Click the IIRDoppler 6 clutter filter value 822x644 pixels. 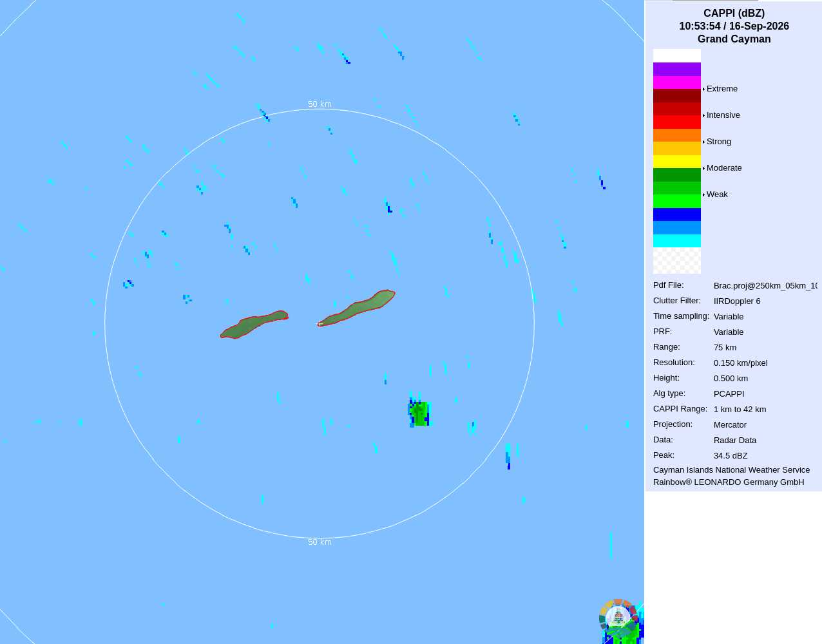coord(737,301)
